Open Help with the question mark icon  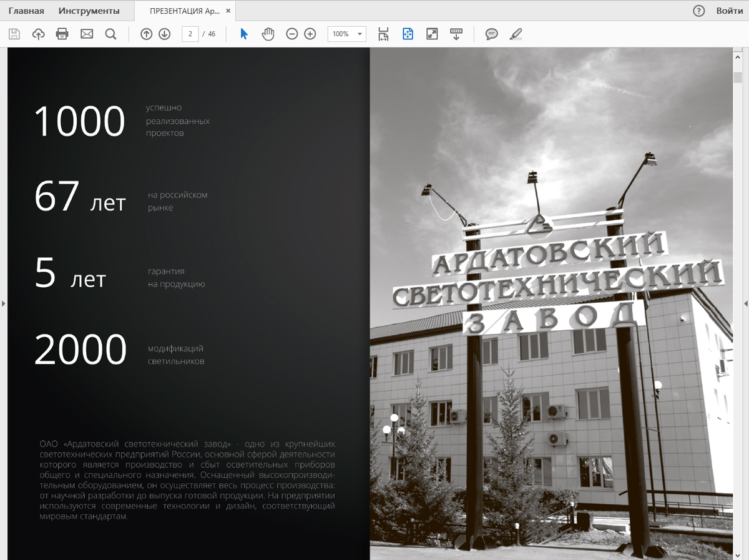[x=698, y=11]
